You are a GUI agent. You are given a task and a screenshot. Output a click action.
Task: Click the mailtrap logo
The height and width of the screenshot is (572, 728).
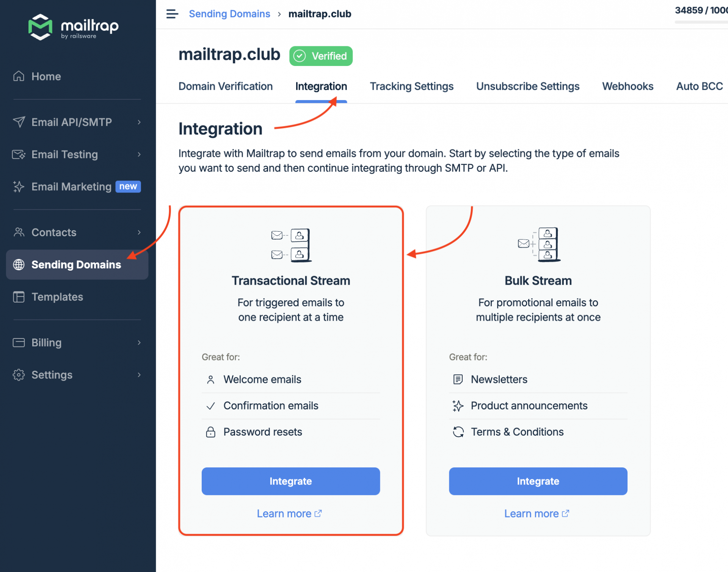74,27
